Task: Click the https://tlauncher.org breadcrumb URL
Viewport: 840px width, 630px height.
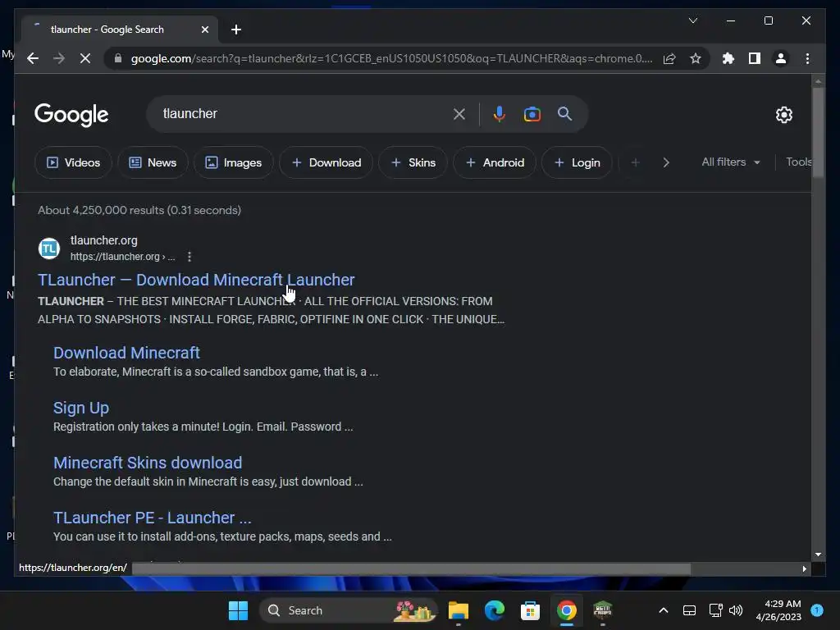Action: pos(123,257)
